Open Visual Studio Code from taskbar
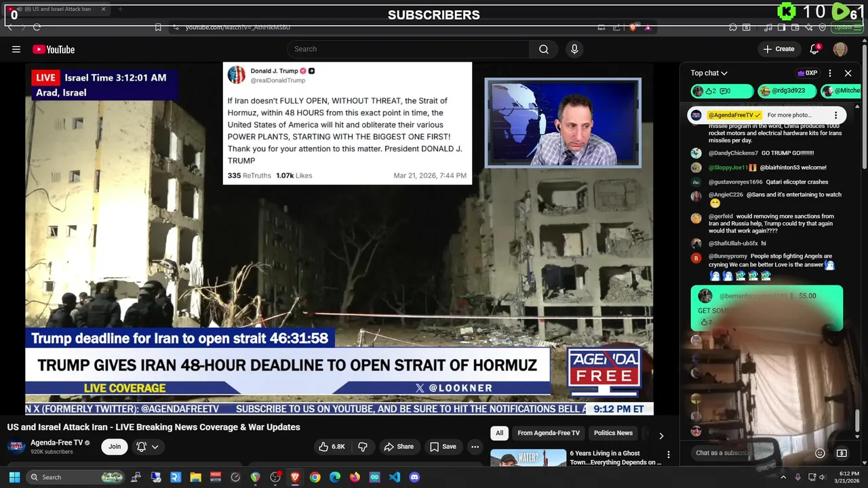868x488 pixels. [x=395, y=477]
